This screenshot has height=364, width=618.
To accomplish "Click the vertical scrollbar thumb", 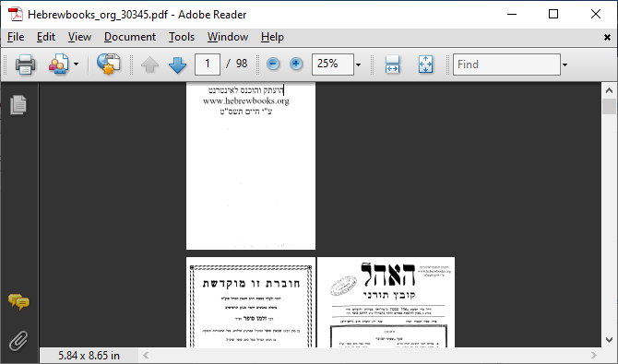I will (609, 106).
